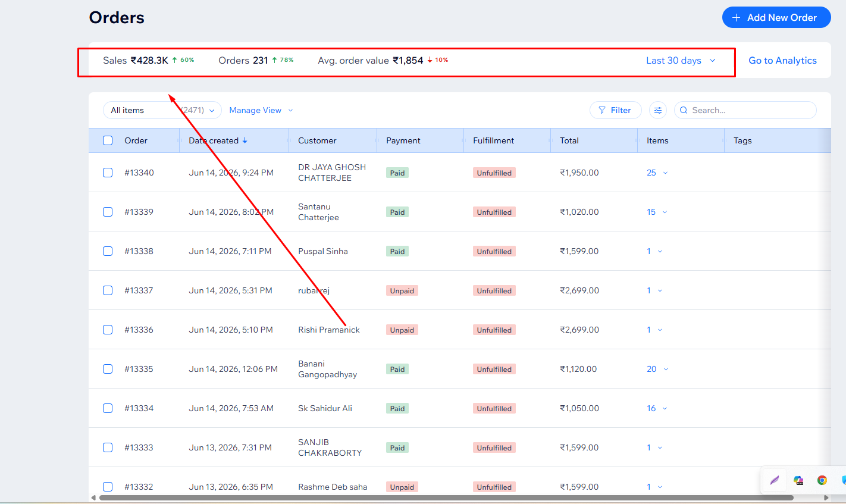Click the Items column header

click(x=657, y=140)
